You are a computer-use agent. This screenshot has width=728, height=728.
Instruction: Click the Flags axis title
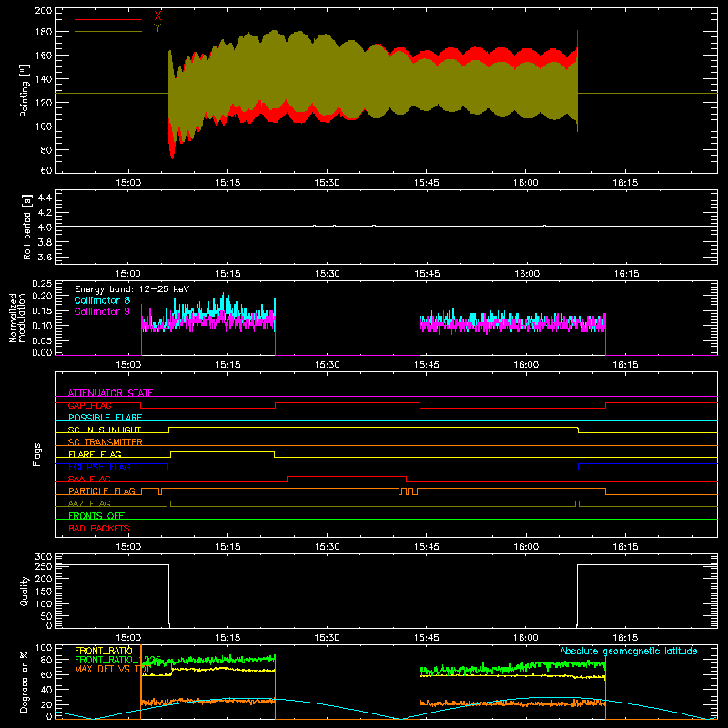[x=36, y=454]
